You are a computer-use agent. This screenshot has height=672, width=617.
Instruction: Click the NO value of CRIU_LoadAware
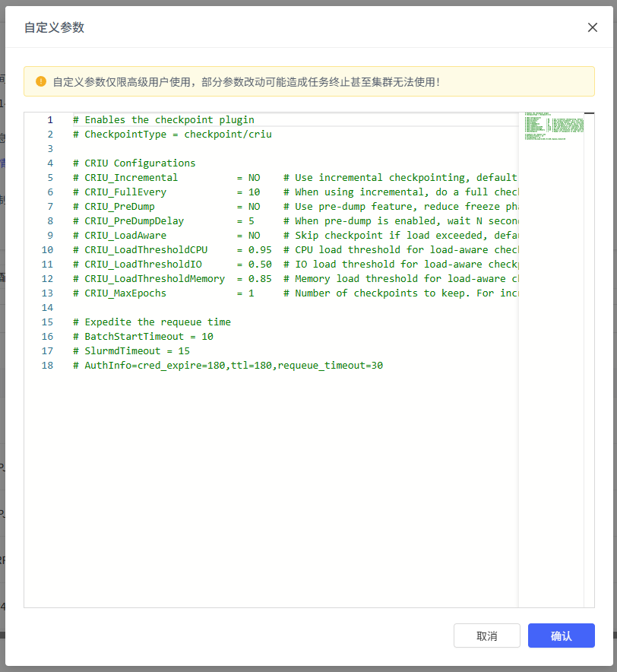click(x=254, y=236)
